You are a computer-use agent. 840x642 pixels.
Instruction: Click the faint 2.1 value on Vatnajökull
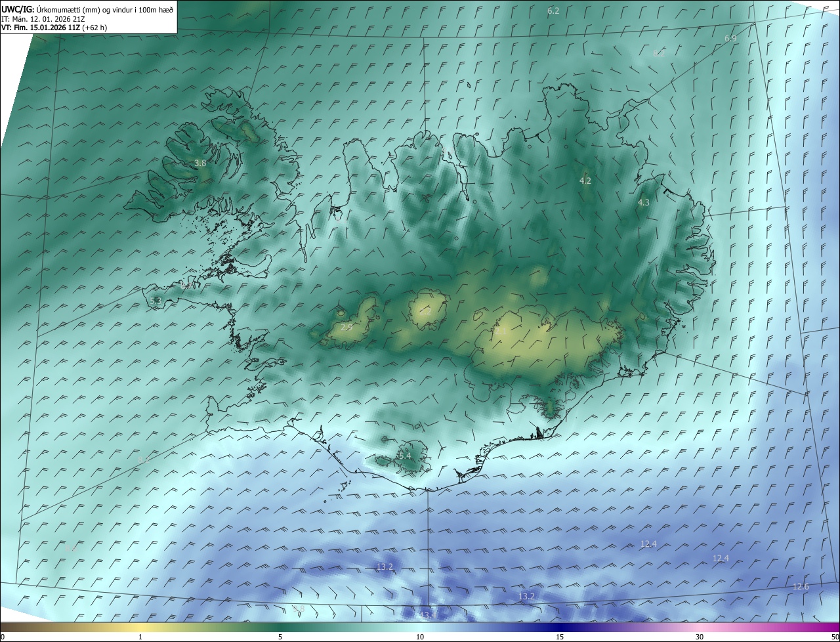point(501,332)
